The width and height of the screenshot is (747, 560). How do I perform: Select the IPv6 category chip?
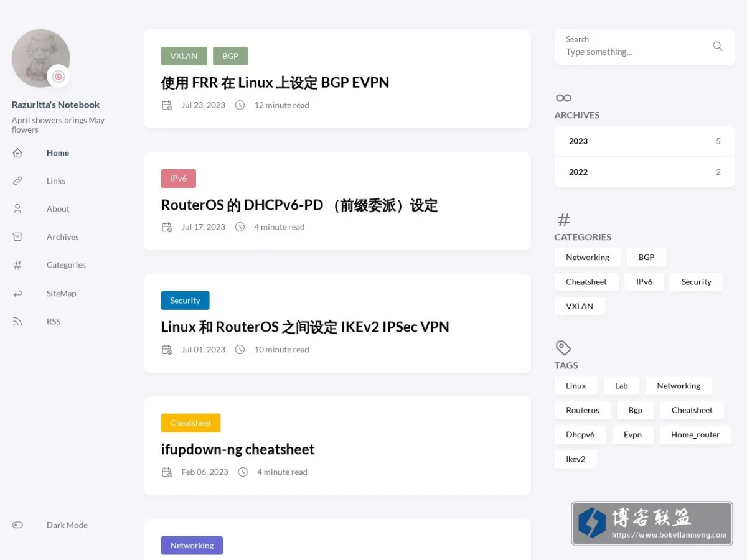click(644, 282)
